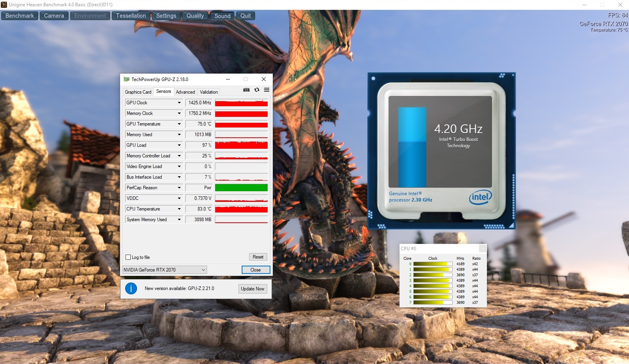Open the Benchmark menu in Heaven
The height and width of the screenshot is (364, 629).
click(20, 16)
